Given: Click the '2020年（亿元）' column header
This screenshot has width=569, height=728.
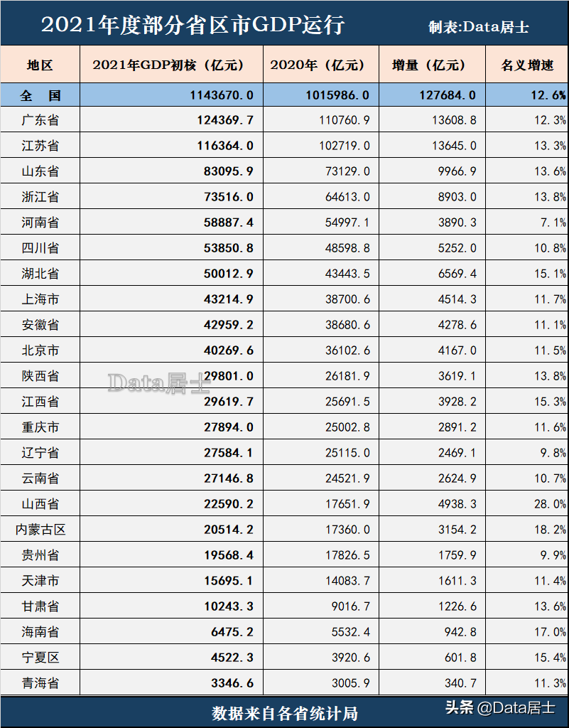Looking at the screenshot, I should (321, 65).
